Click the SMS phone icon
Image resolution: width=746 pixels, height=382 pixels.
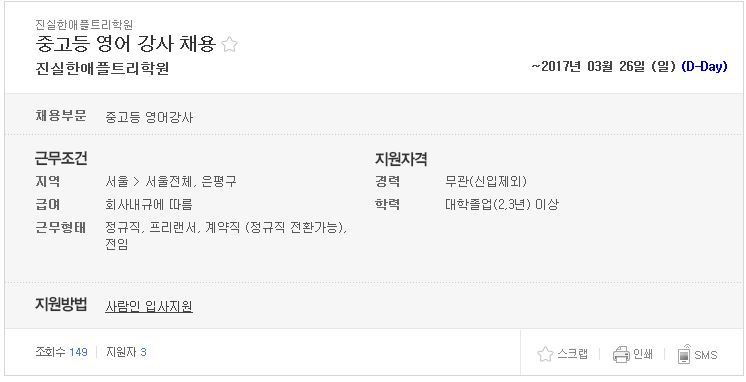click(683, 354)
